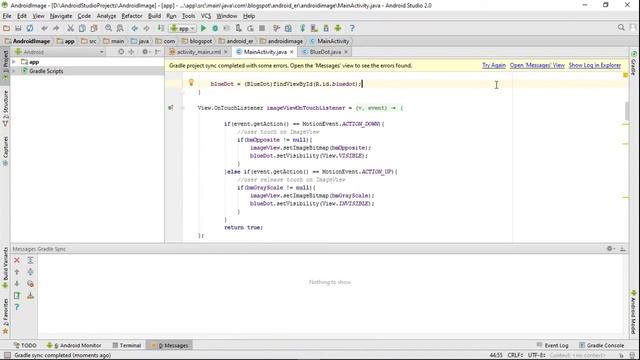This screenshot has height=360, width=640.
Task: Open the VCS menu
Action: 206,16
